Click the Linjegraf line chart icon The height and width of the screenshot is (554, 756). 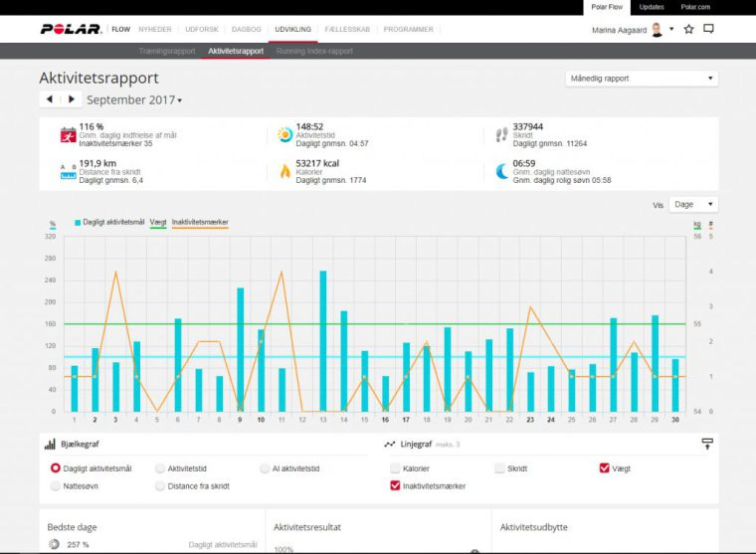(x=390, y=444)
